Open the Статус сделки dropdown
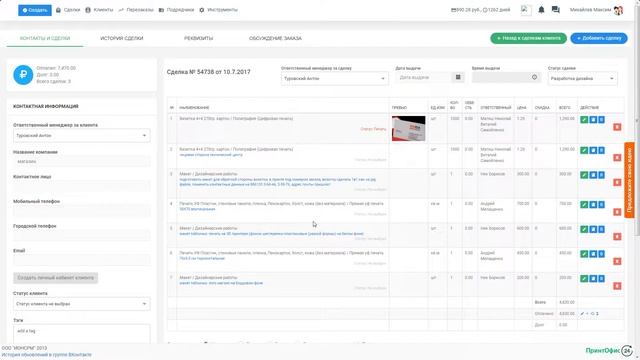 [582, 78]
